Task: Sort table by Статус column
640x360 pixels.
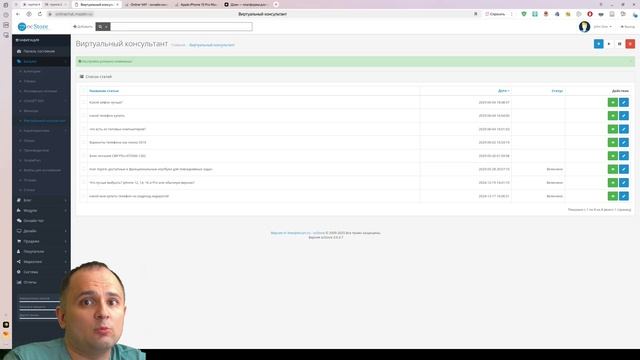Action: [x=557, y=91]
